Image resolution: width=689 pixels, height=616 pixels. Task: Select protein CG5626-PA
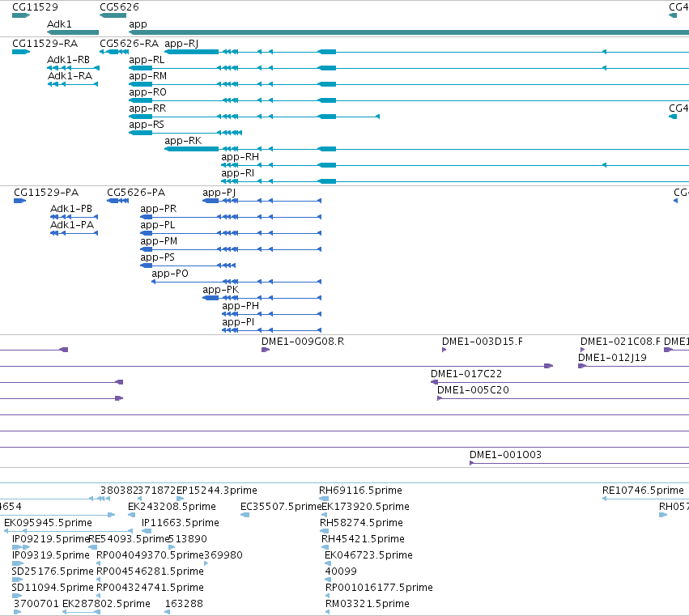pos(118,201)
